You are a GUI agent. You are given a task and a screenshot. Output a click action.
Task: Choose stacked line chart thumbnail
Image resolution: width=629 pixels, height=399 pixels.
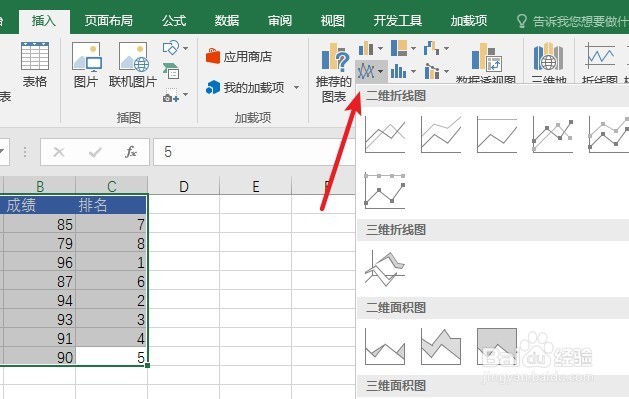(x=441, y=135)
